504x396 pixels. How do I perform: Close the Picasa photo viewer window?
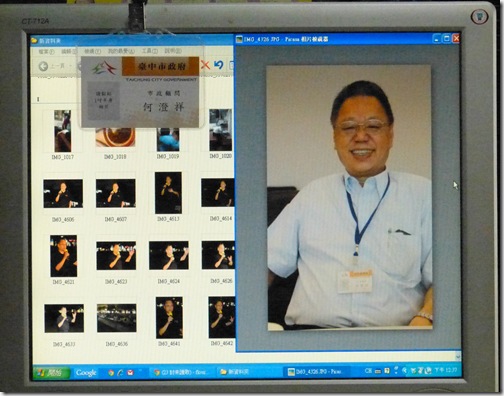coord(456,39)
